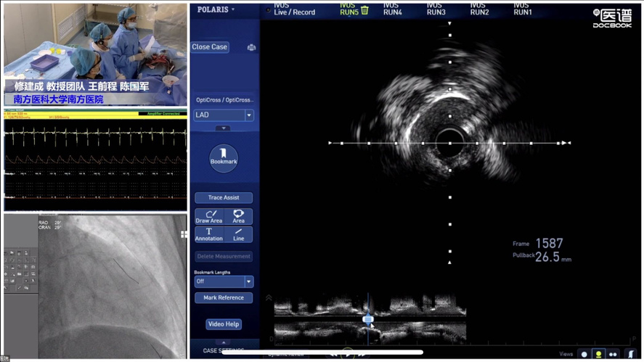Choose the Annotation text tool

[208, 234]
